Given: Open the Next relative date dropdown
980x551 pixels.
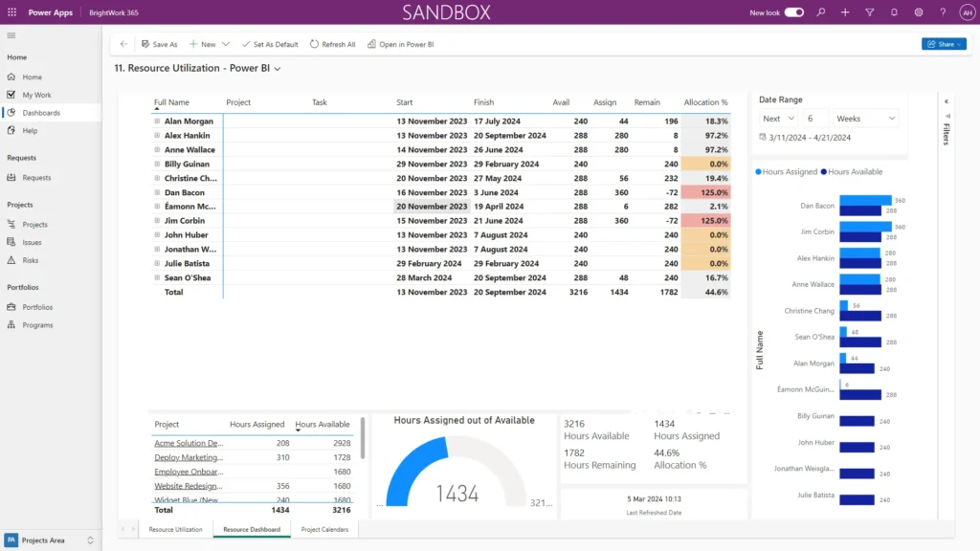Looking at the screenshot, I should coord(778,119).
